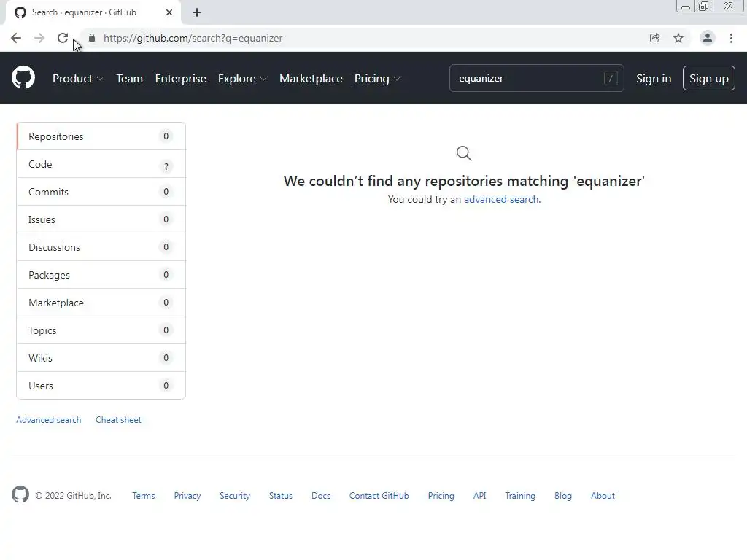This screenshot has width=747, height=560.
Task: Click the footer GitHub logo
Action: [20, 494]
